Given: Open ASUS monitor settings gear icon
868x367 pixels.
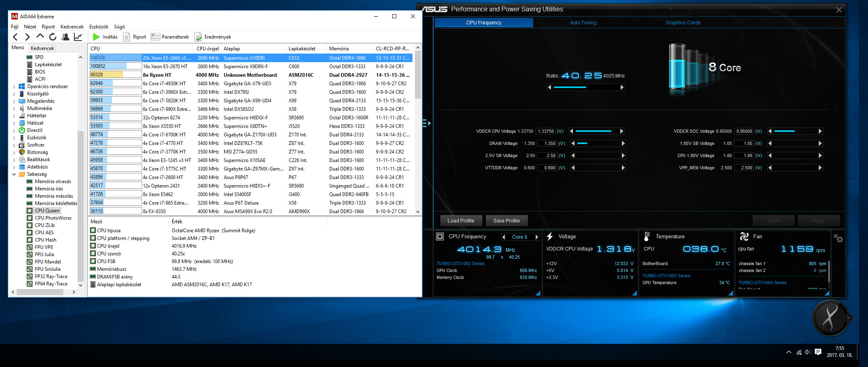Looking at the screenshot, I should pyautogui.click(x=838, y=238).
